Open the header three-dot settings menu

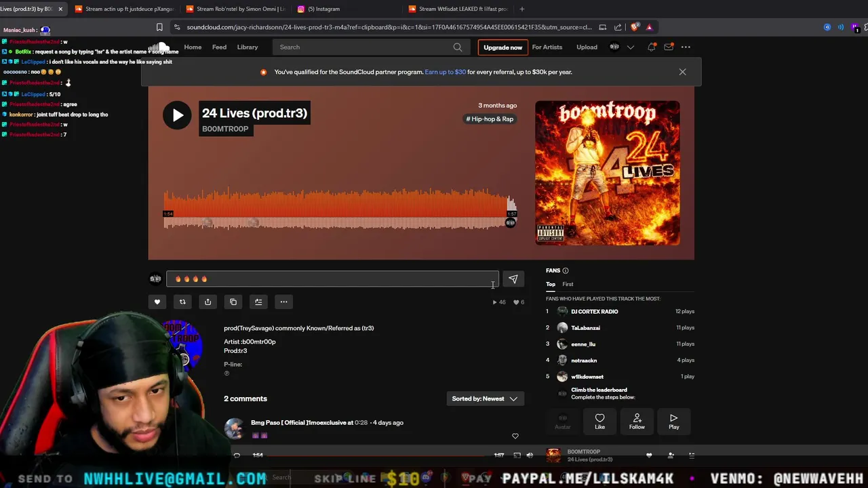click(x=686, y=47)
